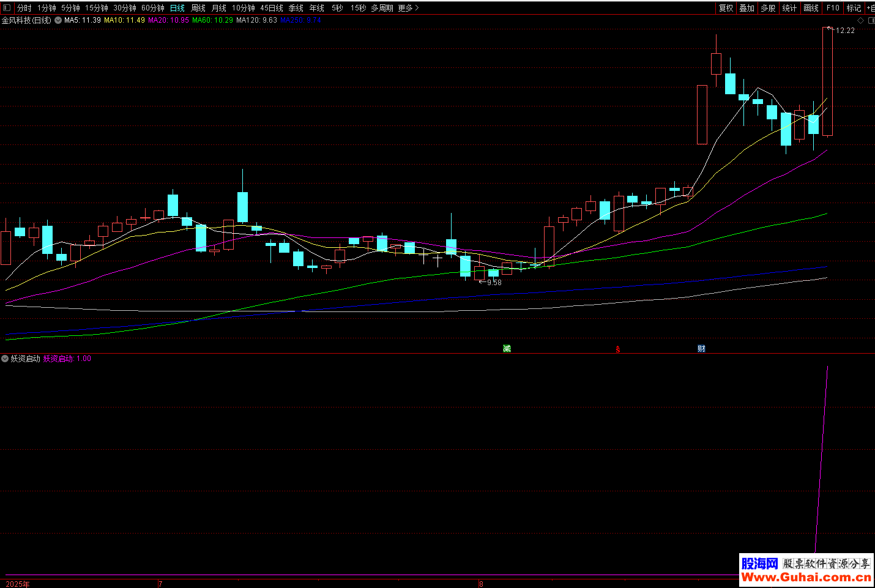The width and height of the screenshot is (875, 588).
Task: Open the 多股 multi-stock view
Action: (768, 8)
